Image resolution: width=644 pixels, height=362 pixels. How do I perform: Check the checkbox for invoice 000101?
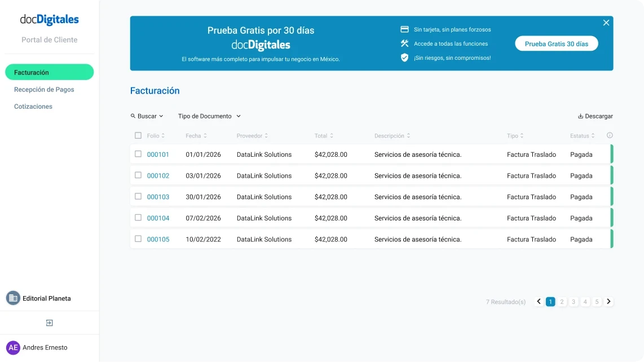click(x=138, y=154)
